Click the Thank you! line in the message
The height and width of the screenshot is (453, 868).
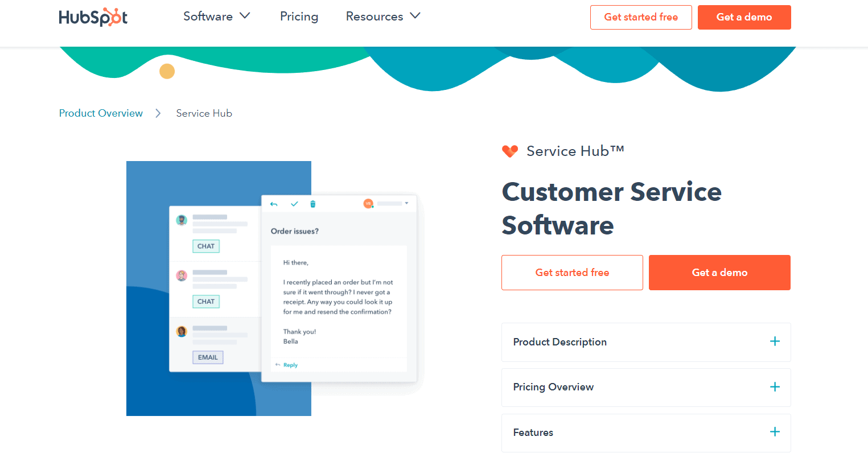(299, 332)
